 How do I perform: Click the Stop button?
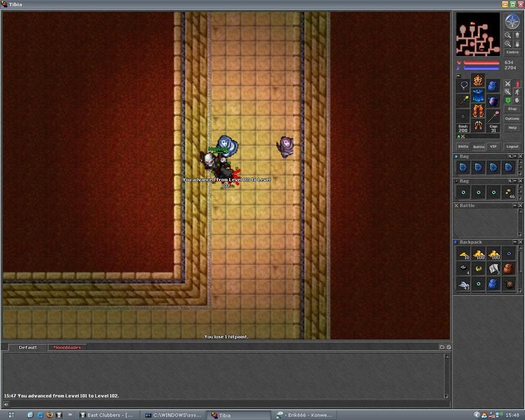click(x=512, y=109)
